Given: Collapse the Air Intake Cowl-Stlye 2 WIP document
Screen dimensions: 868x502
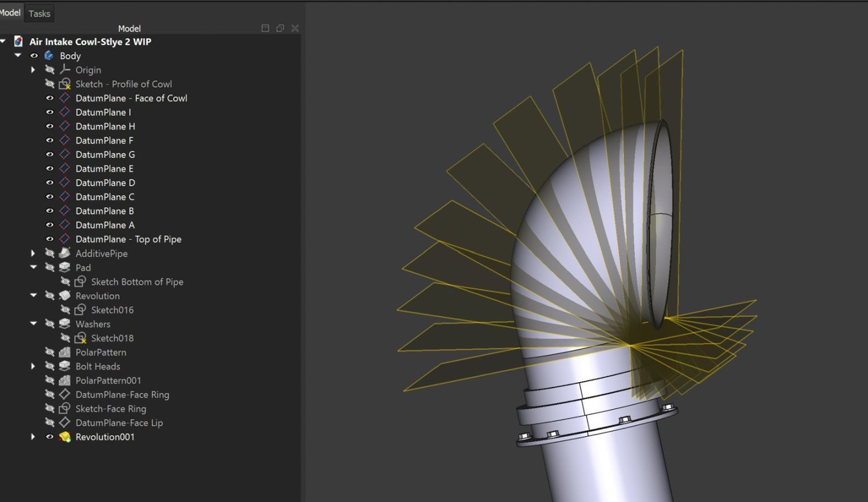Looking at the screenshot, I should coord(4,42).
